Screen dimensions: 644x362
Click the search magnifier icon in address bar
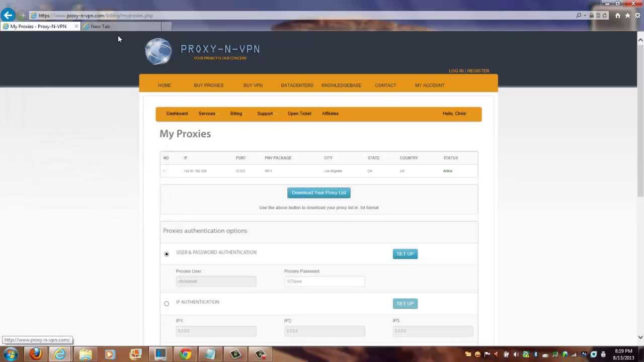click(x=579, y=16)
